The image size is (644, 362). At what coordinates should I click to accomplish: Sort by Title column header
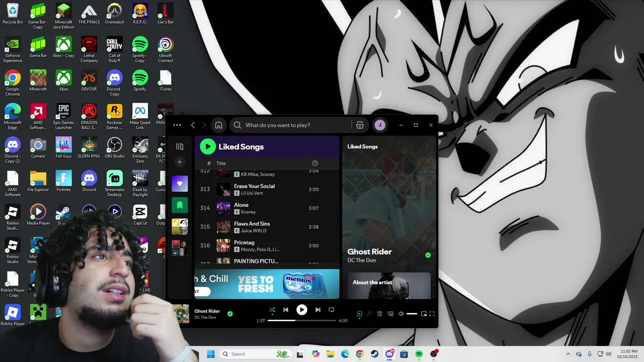(221, 163)
